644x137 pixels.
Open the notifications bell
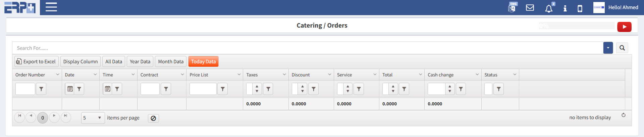[x=549, y=8]
